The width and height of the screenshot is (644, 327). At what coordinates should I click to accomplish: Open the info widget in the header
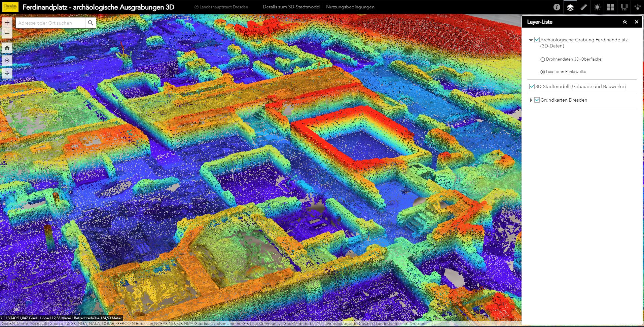pyautogui.click(x=557, y=7)
